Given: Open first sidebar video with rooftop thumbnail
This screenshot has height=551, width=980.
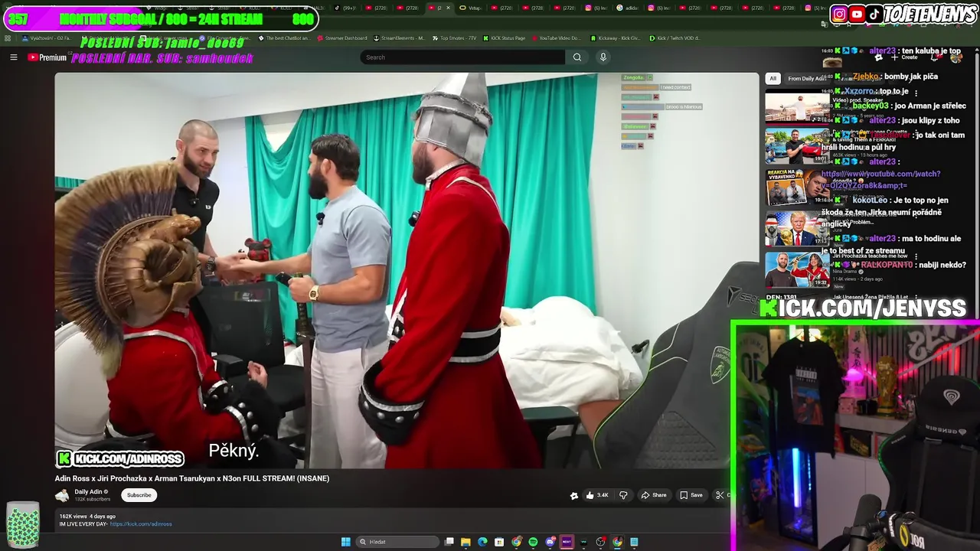Looking at the screenshot, I should point(797,106).
